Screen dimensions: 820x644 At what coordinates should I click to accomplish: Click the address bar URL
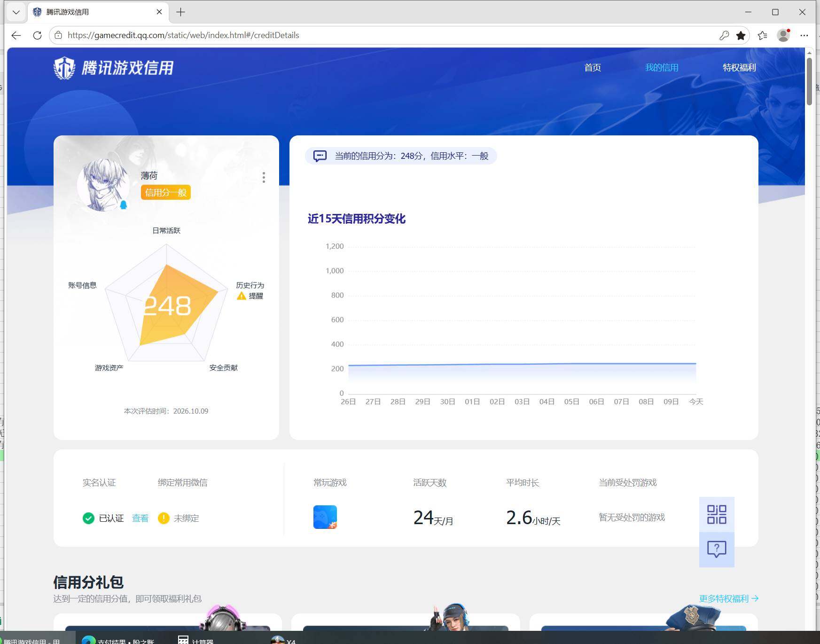coord(183,35)
